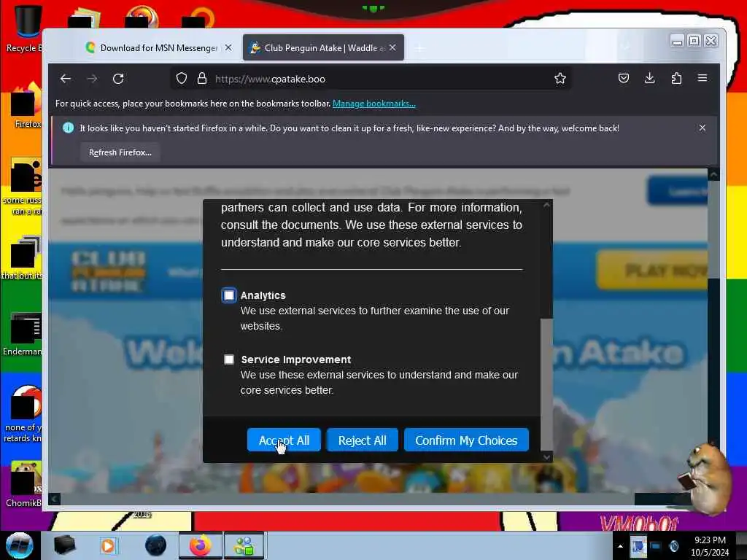Click the cookie dialog scrollbar thumb
The width and height of the screenshot is (747, 560).
click(x=546, y=384)
